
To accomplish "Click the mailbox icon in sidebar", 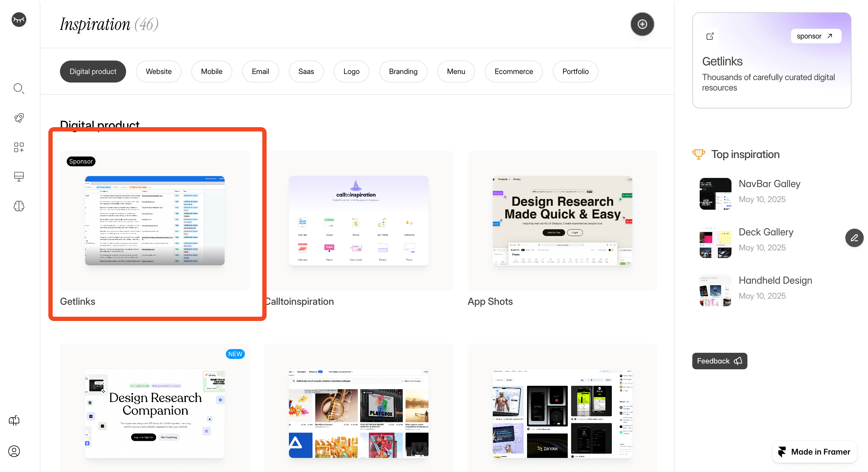I will 14,421.
